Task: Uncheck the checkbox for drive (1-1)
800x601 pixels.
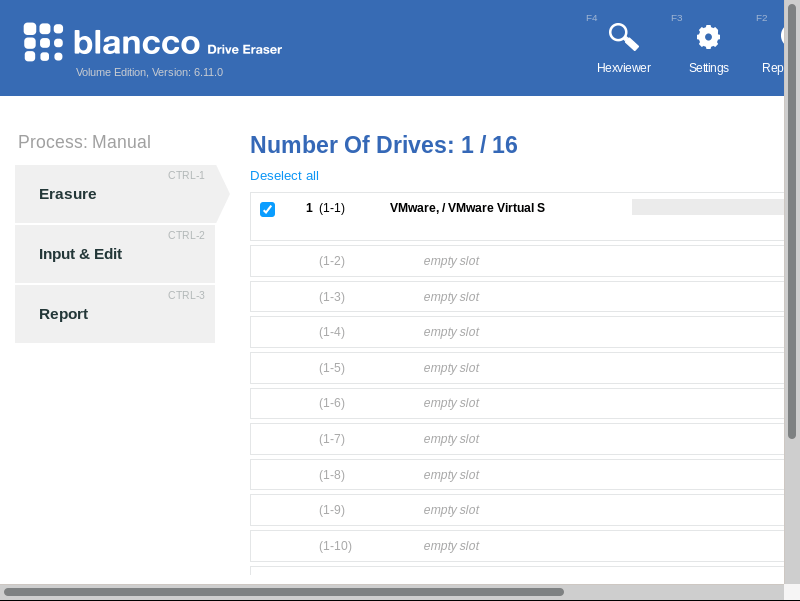Action: point(267,209)
